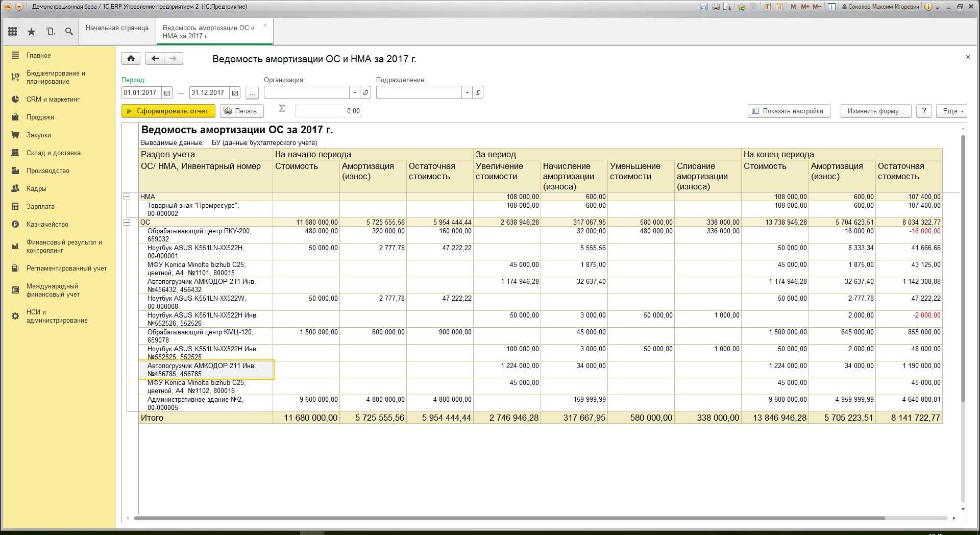Click Регламентированный учет section icon
980x535 pixels.
(15, 268)
